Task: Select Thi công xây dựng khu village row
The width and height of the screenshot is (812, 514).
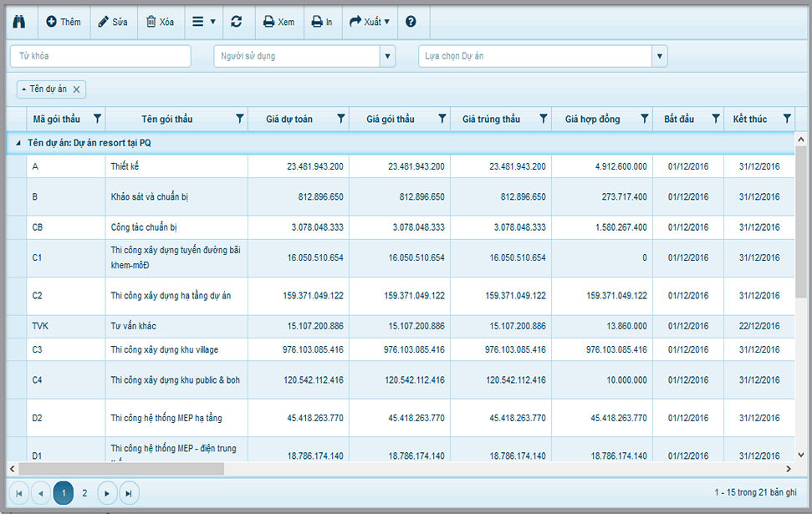Action: (176, 349)
